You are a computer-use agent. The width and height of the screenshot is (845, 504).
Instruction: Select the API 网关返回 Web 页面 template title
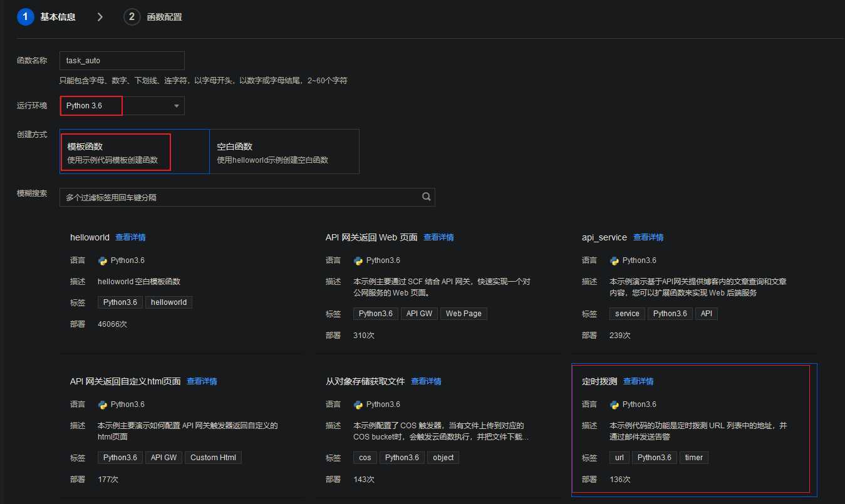[x=371, y=237]
